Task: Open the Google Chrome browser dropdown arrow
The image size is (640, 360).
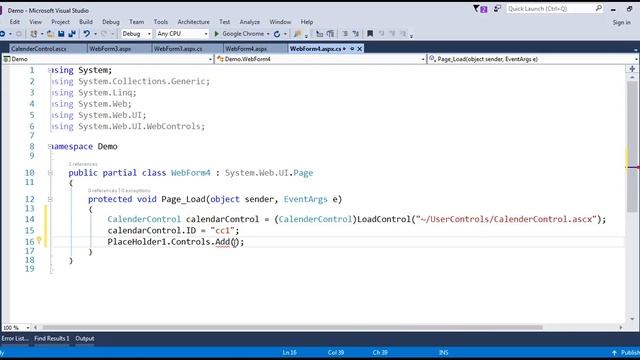Action: [268, 34]
